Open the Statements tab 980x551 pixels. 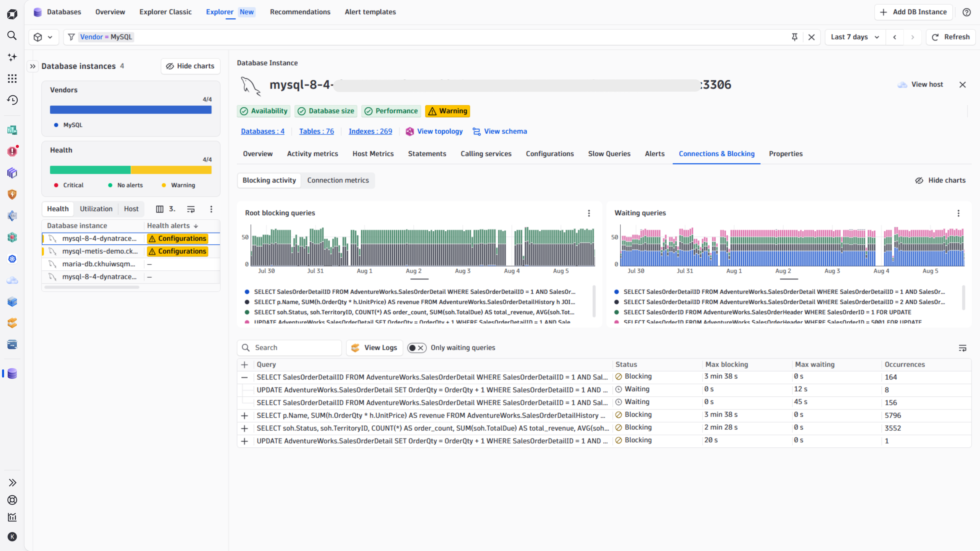coord(427,154)
